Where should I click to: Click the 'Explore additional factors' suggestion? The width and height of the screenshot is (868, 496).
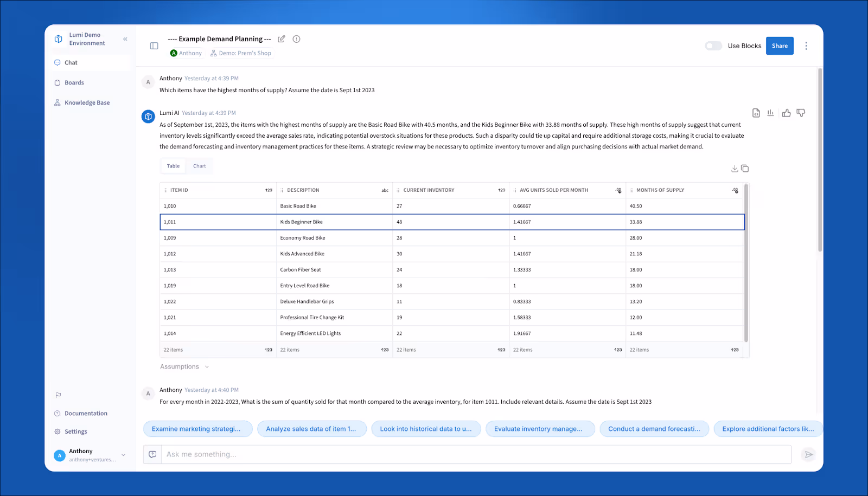tap(768, 429)
